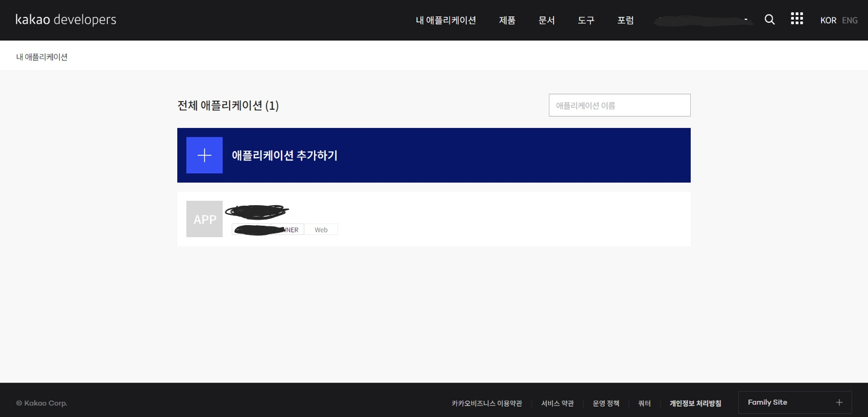Open 서비스 약관 footer link
The image size is (868, 417).
558,403
